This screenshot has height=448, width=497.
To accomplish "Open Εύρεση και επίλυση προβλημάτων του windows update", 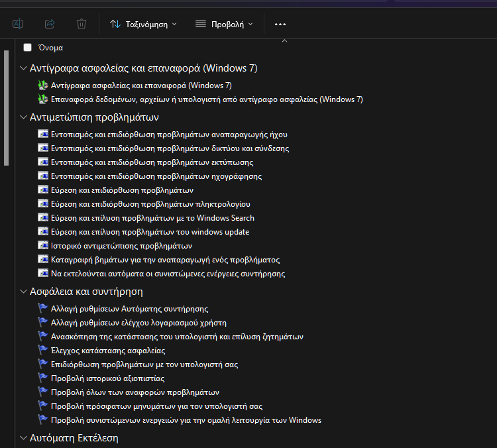I will pyautogui.click(x=150, y=232).
